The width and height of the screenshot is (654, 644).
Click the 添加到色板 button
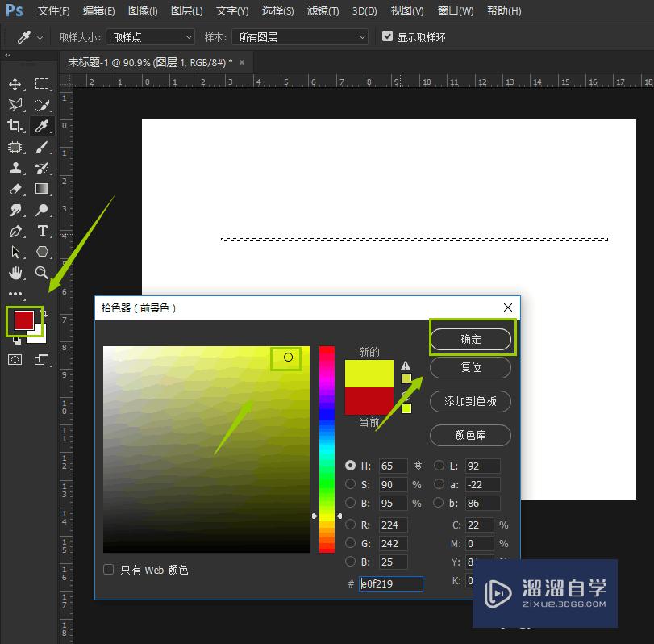tap(470, 402)
